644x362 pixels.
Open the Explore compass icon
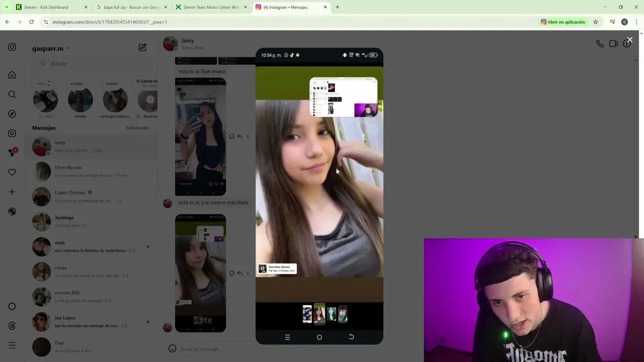point(12,114)
